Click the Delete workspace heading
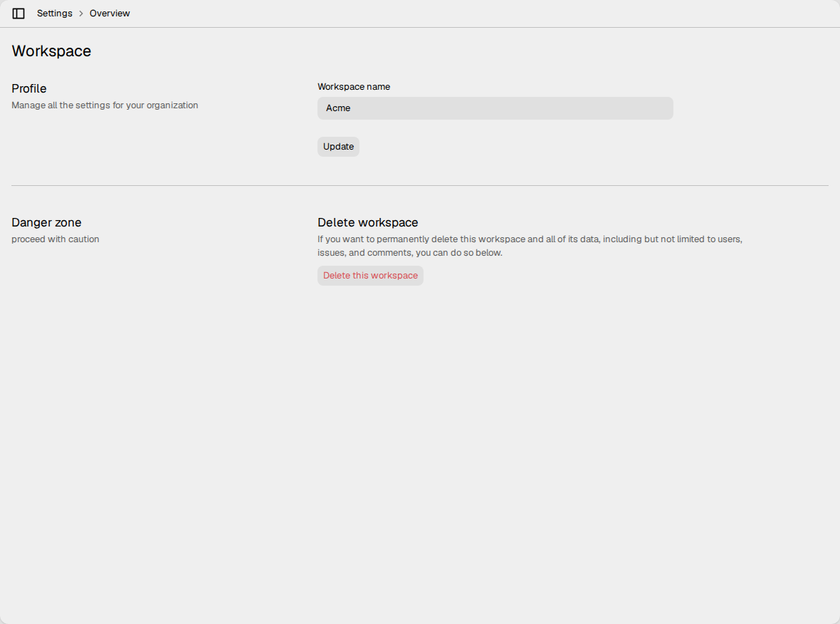840x624 pixels. [367, 222]
